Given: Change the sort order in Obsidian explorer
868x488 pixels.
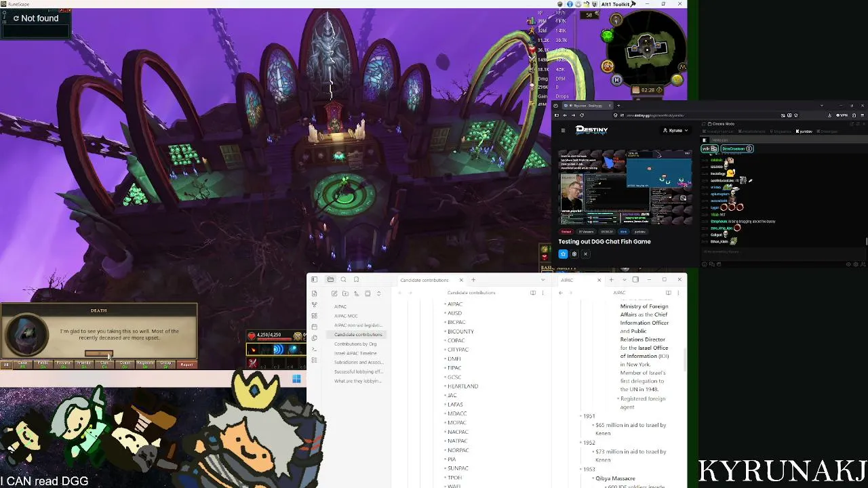Looking at the screenshot, I should 356,293.
